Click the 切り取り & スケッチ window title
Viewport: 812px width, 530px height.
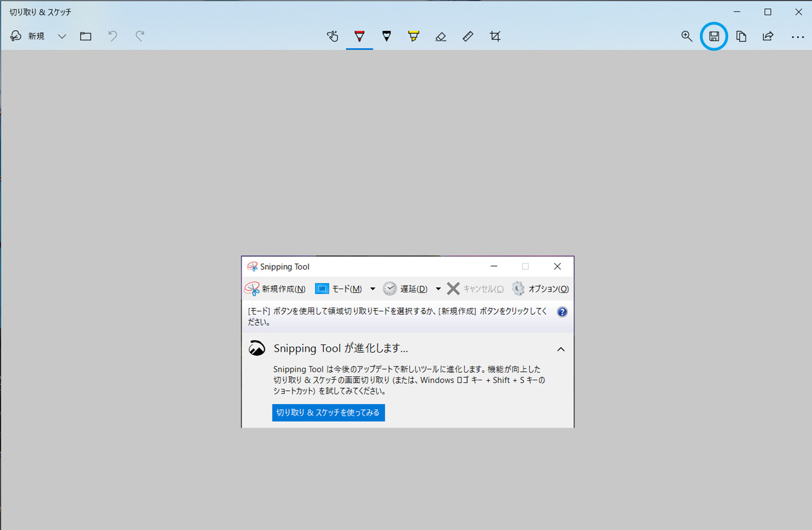click(41, 12)
